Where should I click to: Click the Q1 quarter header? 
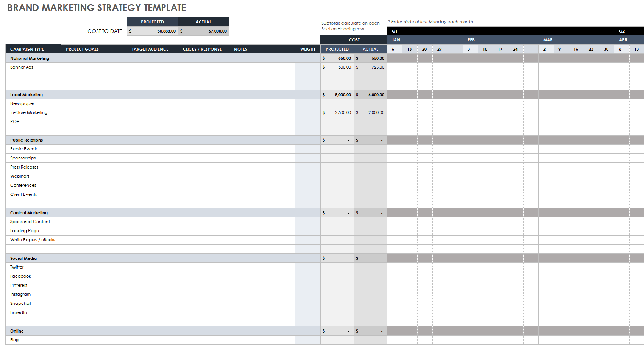[x=395, y=31]
